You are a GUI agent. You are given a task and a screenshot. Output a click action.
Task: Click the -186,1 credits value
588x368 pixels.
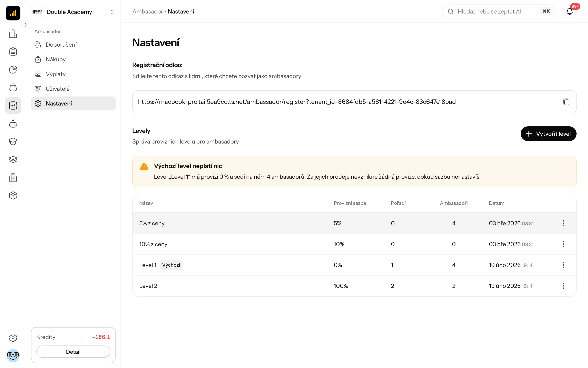101,337
